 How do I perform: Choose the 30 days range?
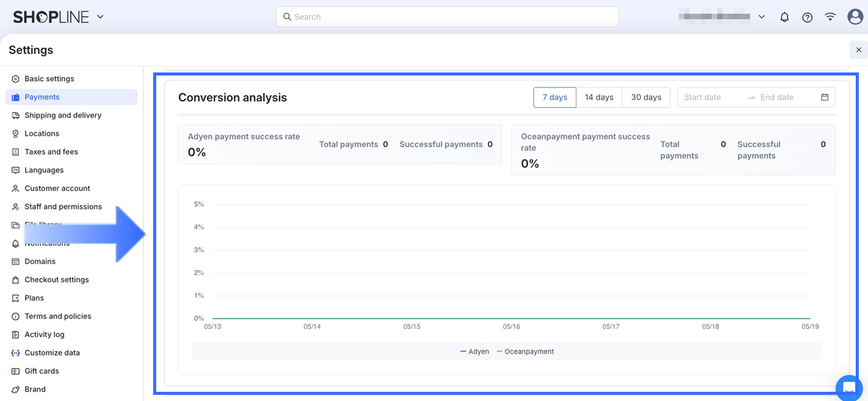[646, 97]
